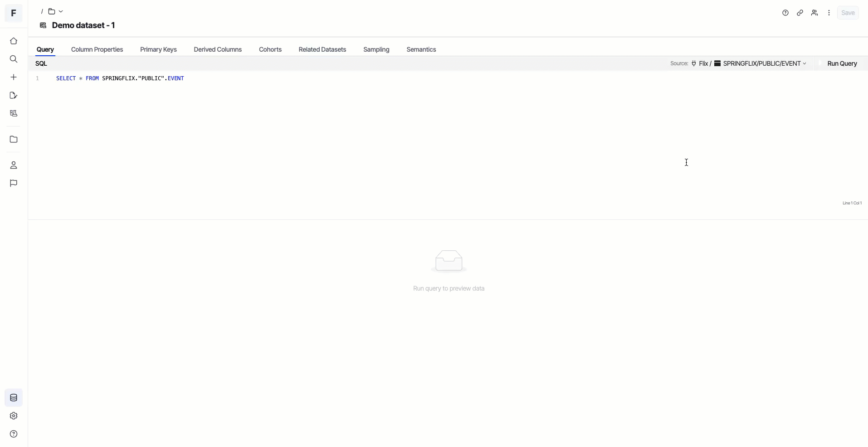Open the bottom sidebar help icon
The width and height of the screenshot is (868, 447).
14,434
